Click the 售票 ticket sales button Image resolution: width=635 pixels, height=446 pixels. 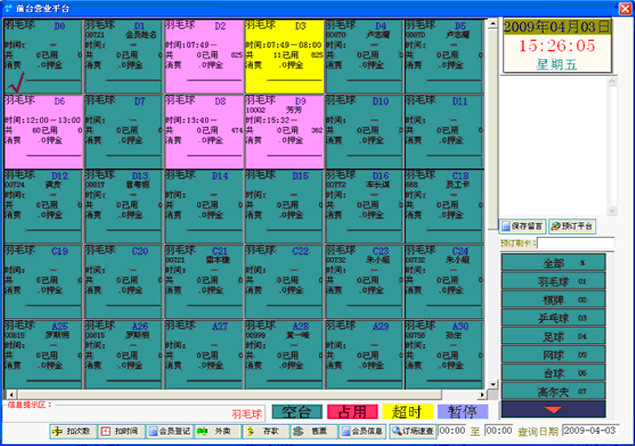click(311, 431)
